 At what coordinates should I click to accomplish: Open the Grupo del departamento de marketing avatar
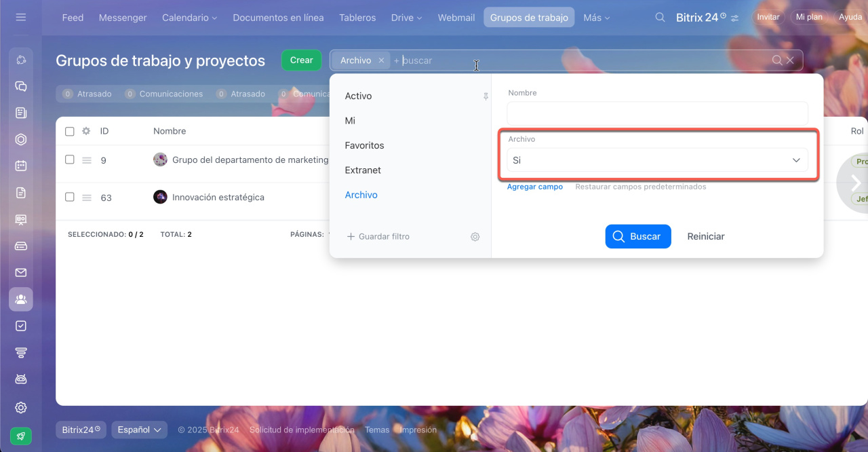160,159
